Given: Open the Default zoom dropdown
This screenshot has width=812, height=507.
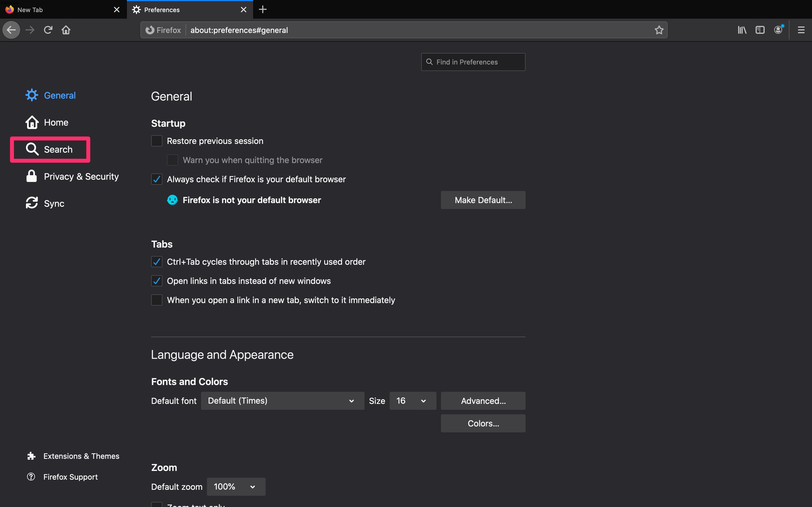Looking at the screenshot, I should [x=236, y=486].
